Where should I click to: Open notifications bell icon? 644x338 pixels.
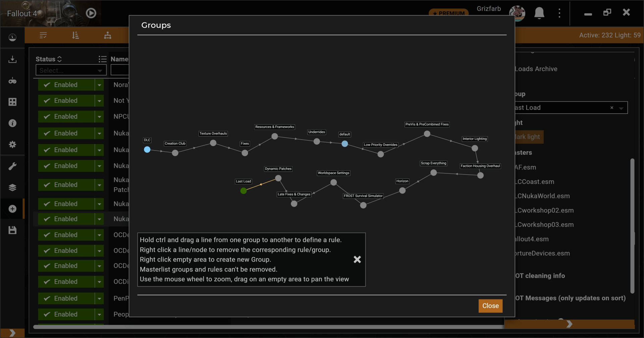[539, 13]
